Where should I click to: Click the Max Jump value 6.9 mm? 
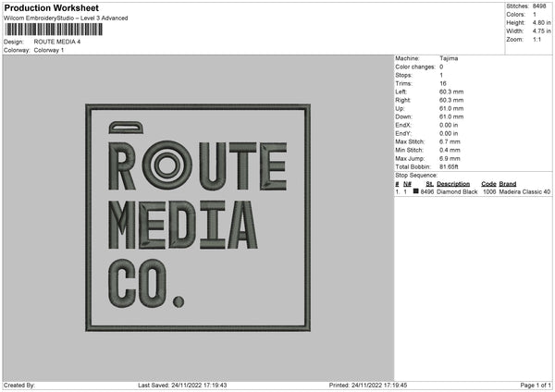pos(450,158)
